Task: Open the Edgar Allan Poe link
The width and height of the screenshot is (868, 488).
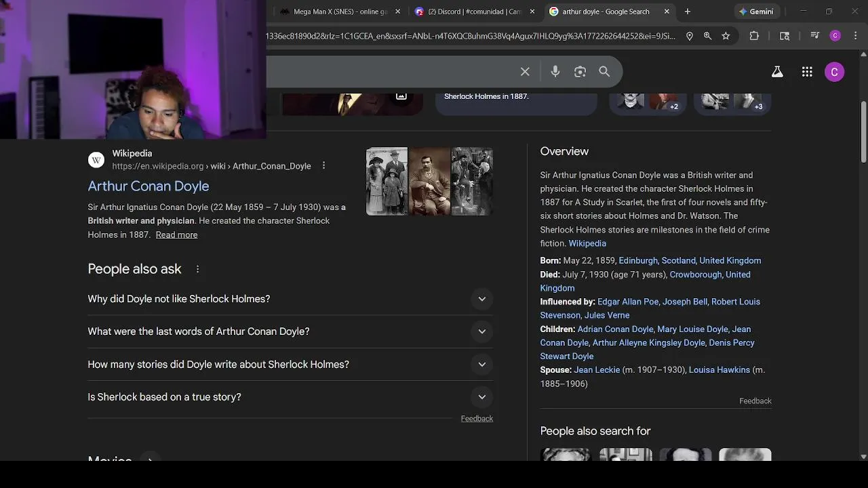Action: [628, 302]
